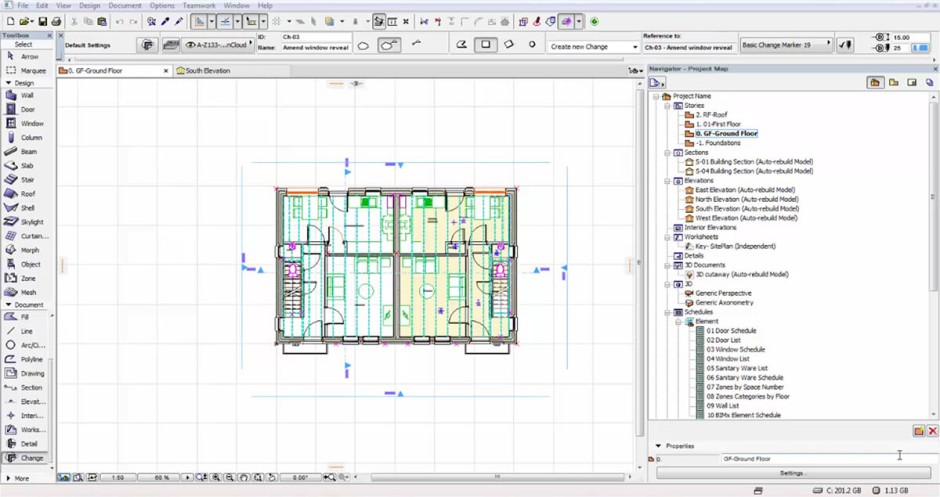Screen dimensions: 940x497
Task: Open the Basic Change Marker 19 selector
Action: tap(786, 45)
